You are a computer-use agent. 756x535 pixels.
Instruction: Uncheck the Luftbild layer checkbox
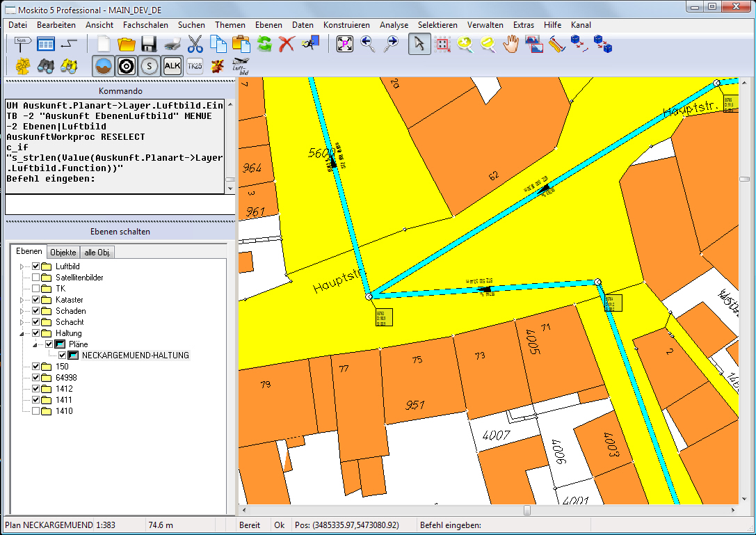(x=35, y=266)
